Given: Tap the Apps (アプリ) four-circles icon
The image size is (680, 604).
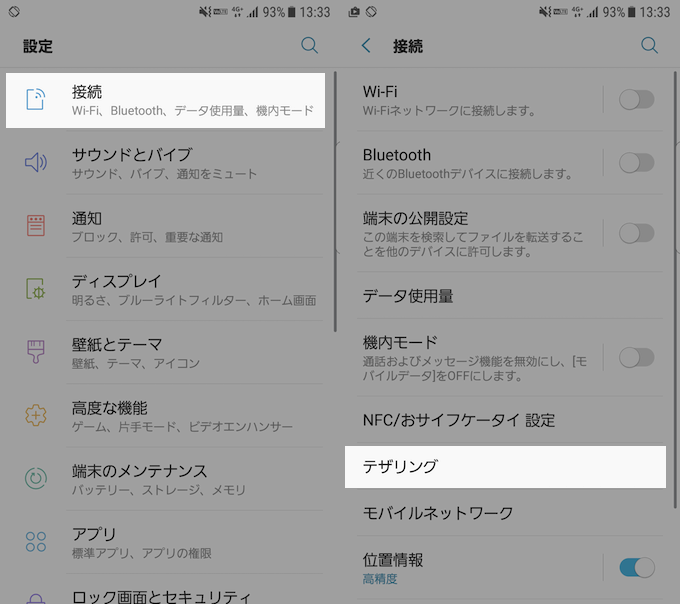Looking at the screenshot, I should (36, 541).
